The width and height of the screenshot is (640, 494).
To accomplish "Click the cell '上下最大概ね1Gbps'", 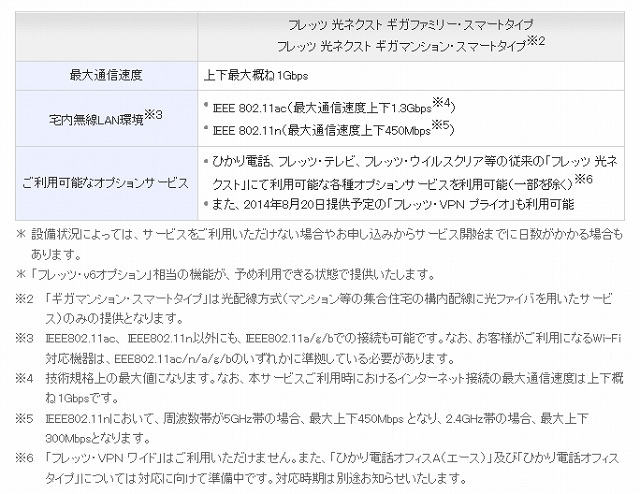I will [x=256, y=76].
